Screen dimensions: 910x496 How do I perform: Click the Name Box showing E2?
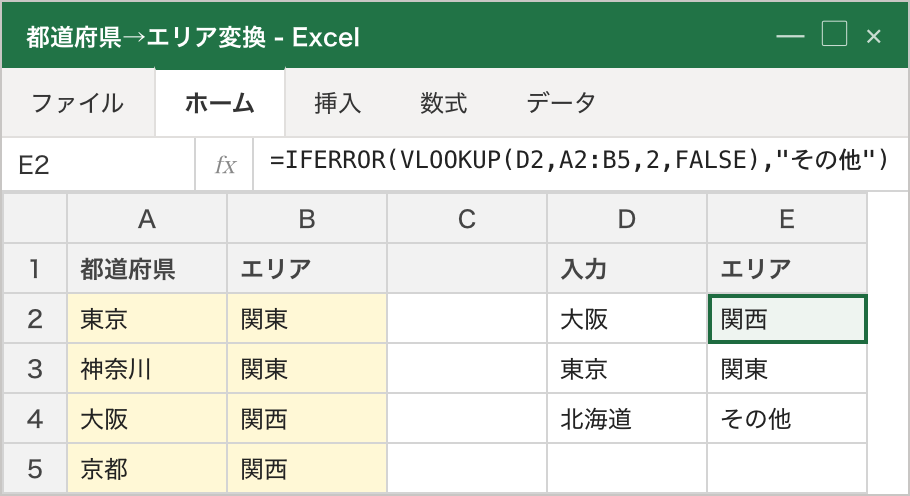98,165
